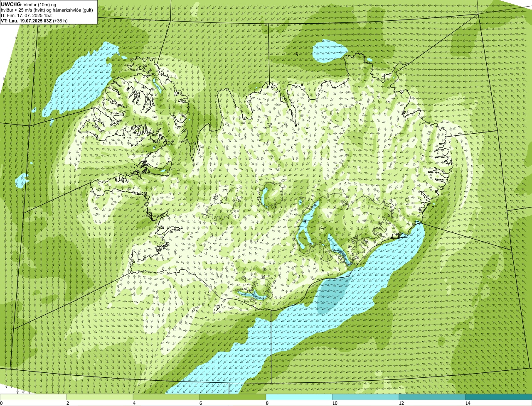Screen dimensions: 532x406
Task: Click the 4–6 m/s green legend segment
Action: [x=166, y=397]
